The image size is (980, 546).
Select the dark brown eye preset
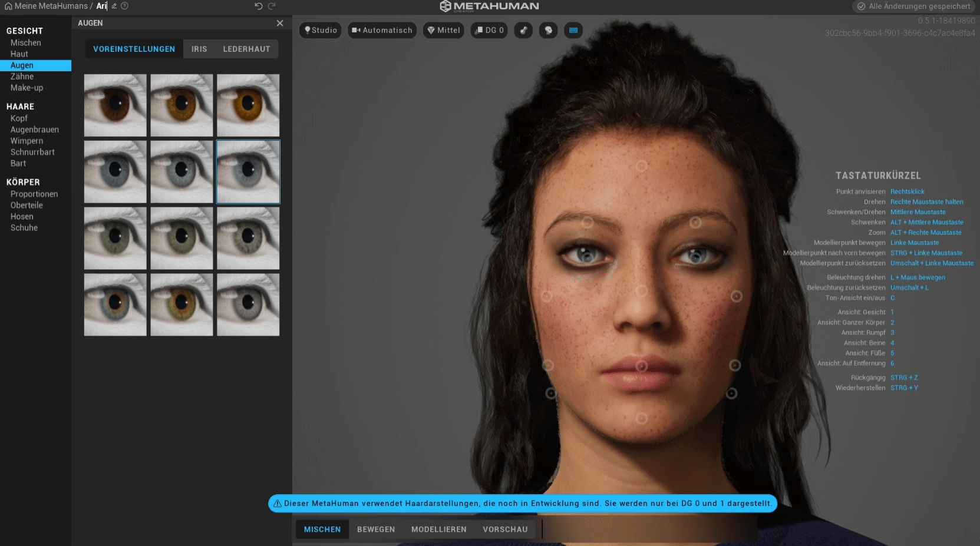pyautogui.click(x=116, y=105)
